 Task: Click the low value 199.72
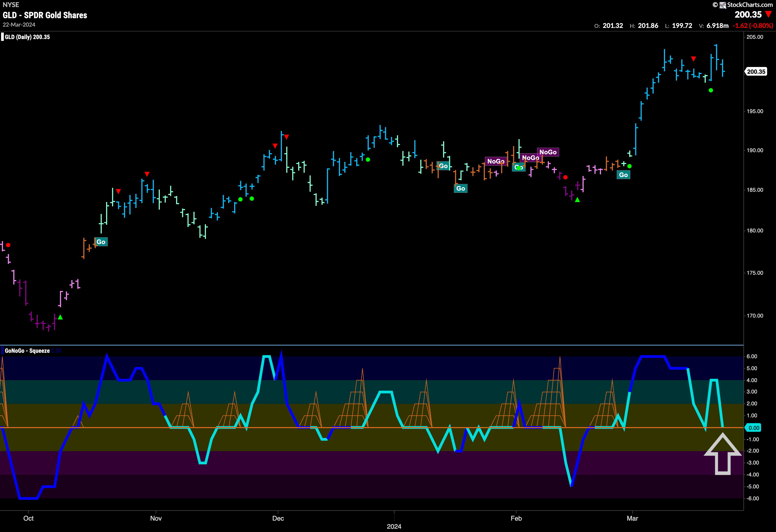682,26
